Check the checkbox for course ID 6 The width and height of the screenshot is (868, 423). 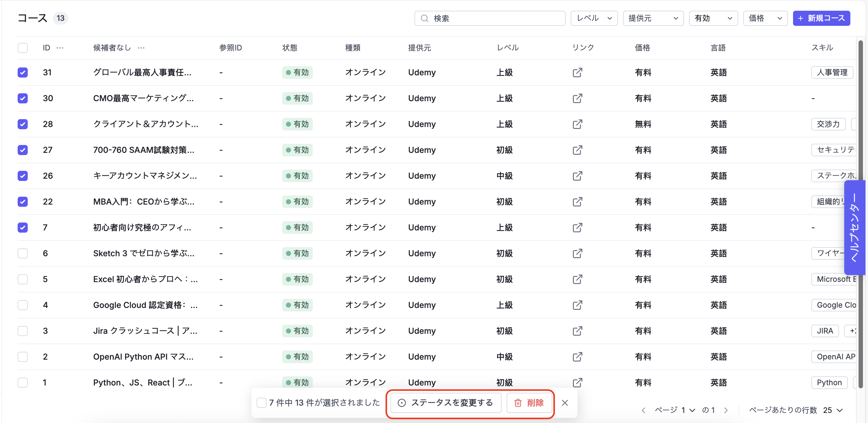pos(23,253)
